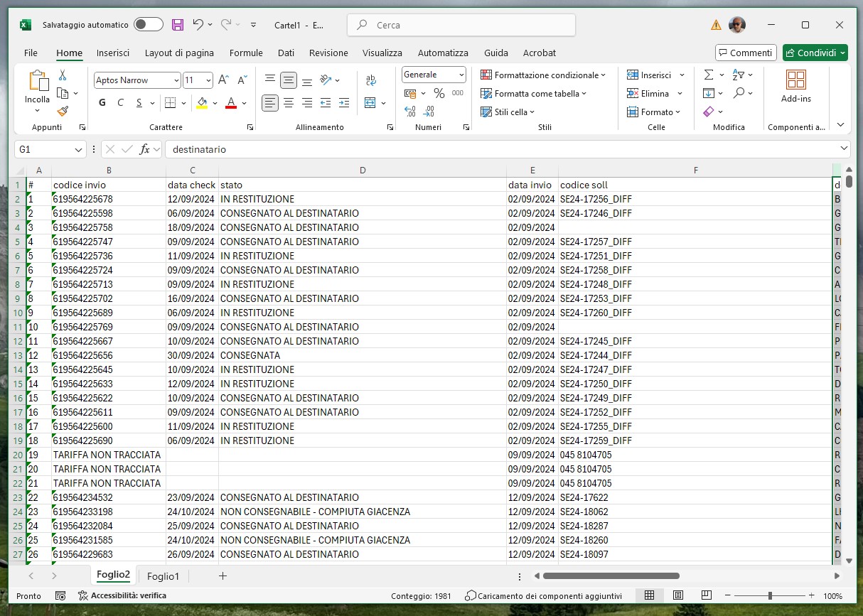Click the wrap text icon
The image size is (863, 616).
371,80
